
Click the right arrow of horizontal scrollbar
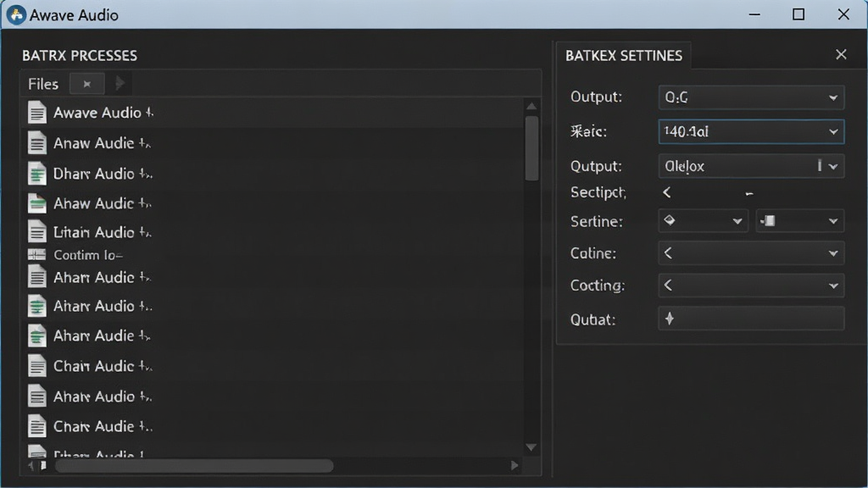pos(515,466)
